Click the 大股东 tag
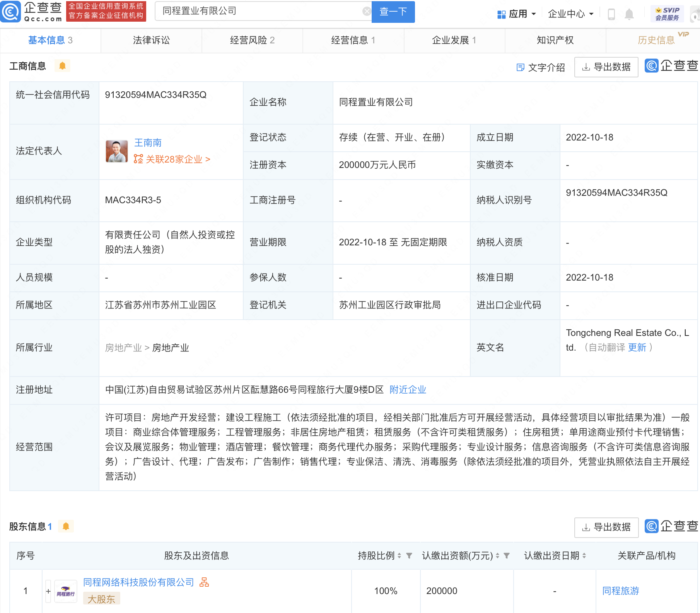This screenshot has width=700, height=613. pyautogui.click(x=101, y=599)
